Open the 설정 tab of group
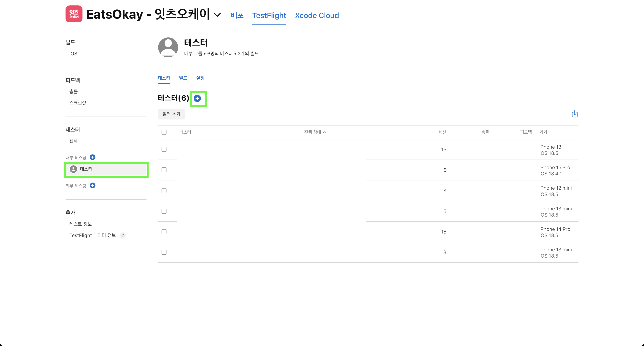Screen dimensions: 644x346 click(200, 78)
